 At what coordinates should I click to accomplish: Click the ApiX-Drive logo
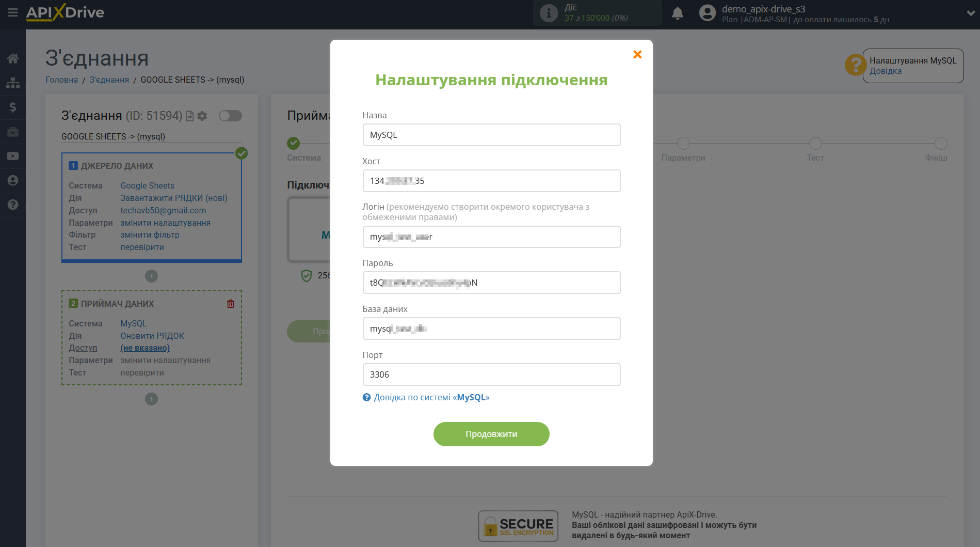coord(65,12)
